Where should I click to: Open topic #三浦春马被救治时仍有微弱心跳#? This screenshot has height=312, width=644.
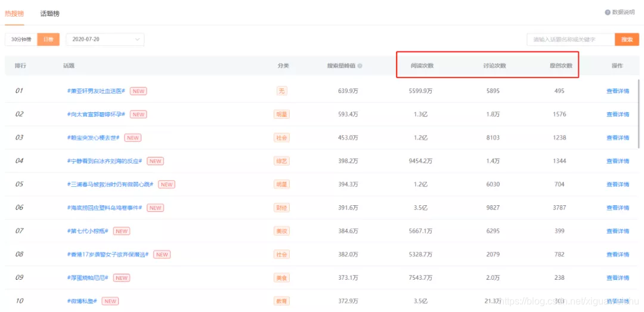tap(110, 184)
